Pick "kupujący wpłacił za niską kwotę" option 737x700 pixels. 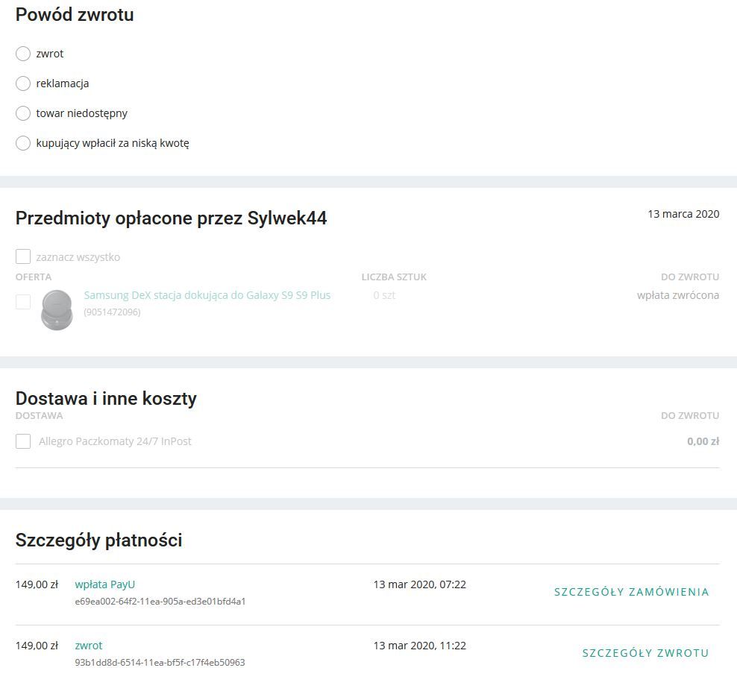[23, 143]
